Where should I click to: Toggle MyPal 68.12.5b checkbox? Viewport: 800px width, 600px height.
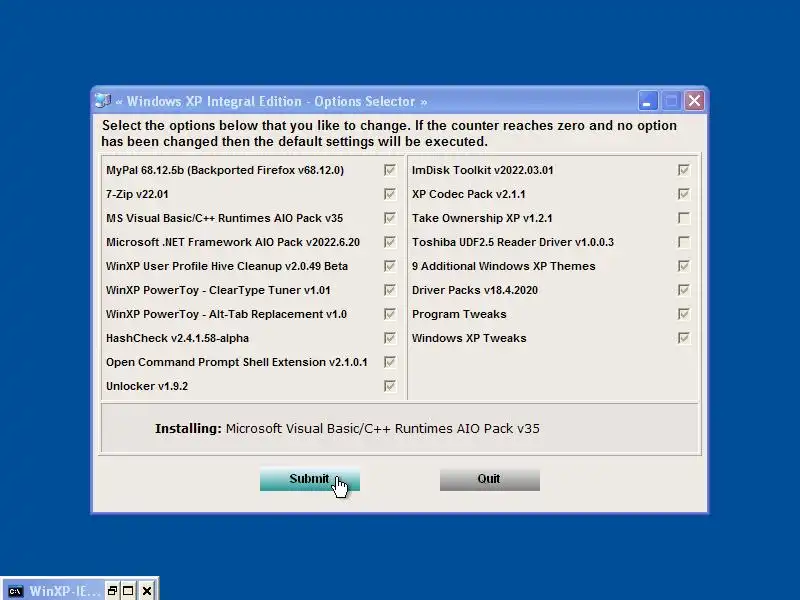[x=390, y=170]
